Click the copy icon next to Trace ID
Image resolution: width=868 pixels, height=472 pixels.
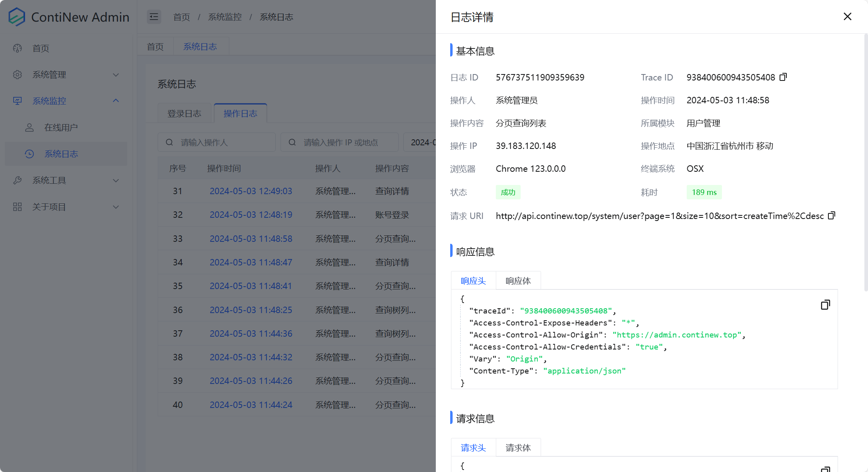783,77
